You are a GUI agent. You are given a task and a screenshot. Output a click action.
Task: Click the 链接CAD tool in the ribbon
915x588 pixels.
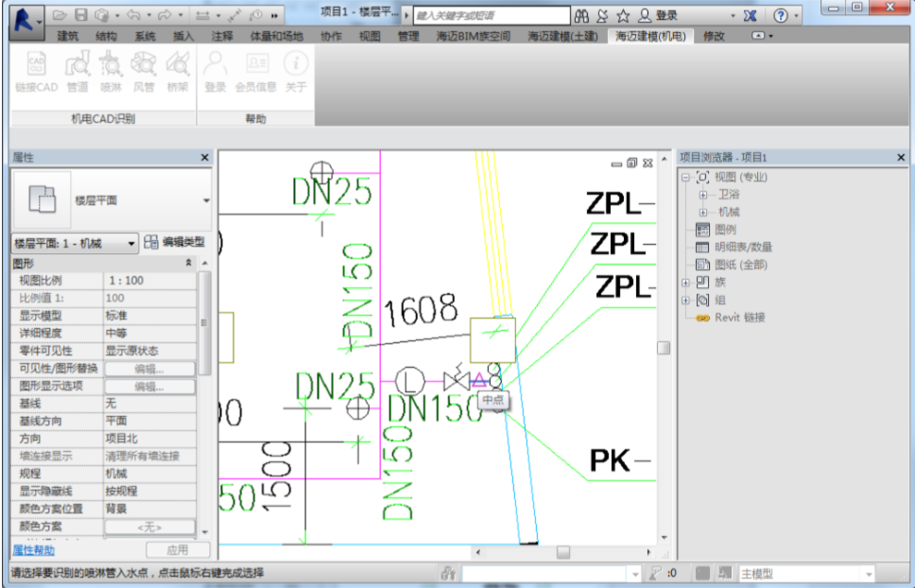click(x=36, y=73)
